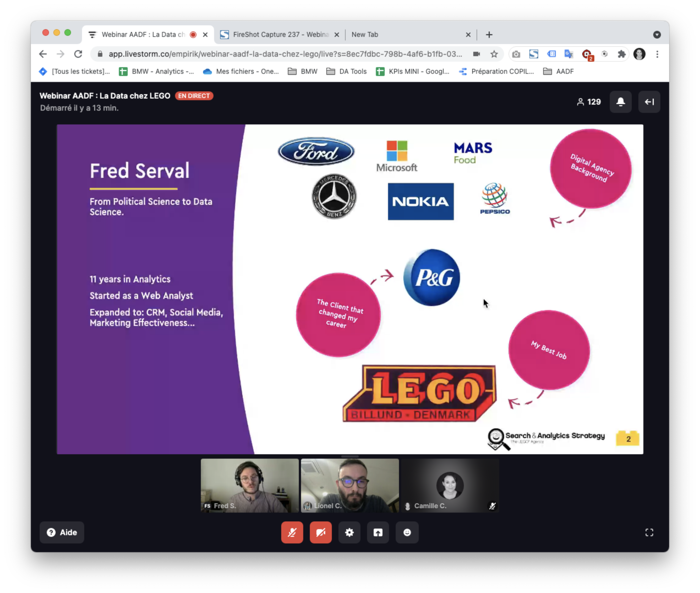Reload the page
Image resolution: width=700 pixels, height=593 pixels.
coord(78,54)
